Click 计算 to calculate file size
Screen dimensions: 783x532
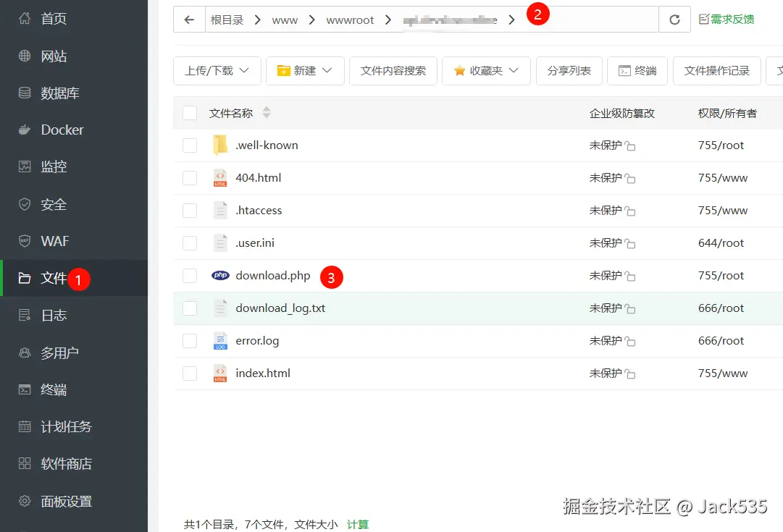click(358, 524)
